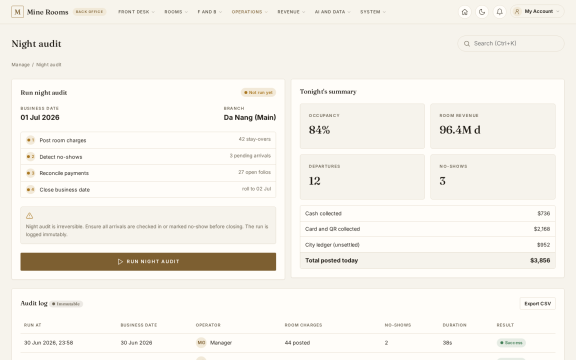Image resolution: width=576 pixels, height=360 pixels.
Task: Click the No-Shows 3 card
Action: (x=493, y=177)
